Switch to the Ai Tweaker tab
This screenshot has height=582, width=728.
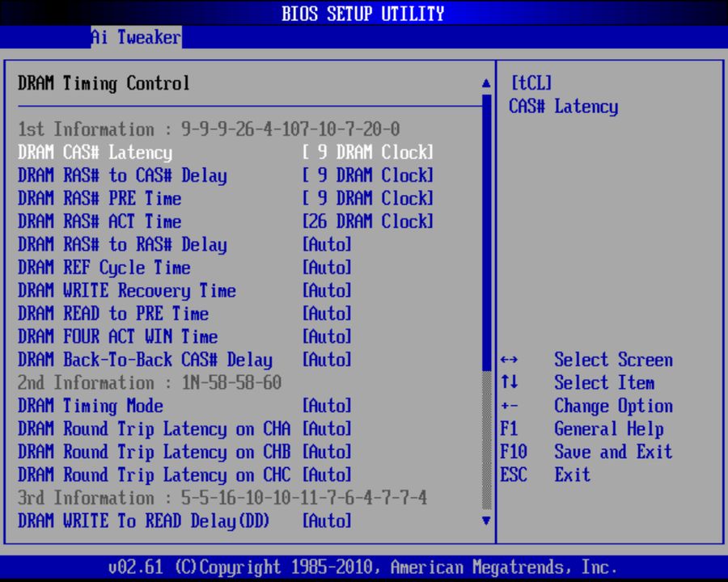coord(136,36)
